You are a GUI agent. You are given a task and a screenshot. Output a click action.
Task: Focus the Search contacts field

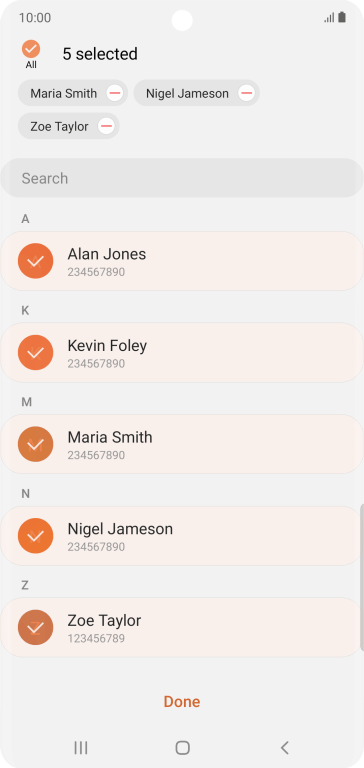coord(182,178)
